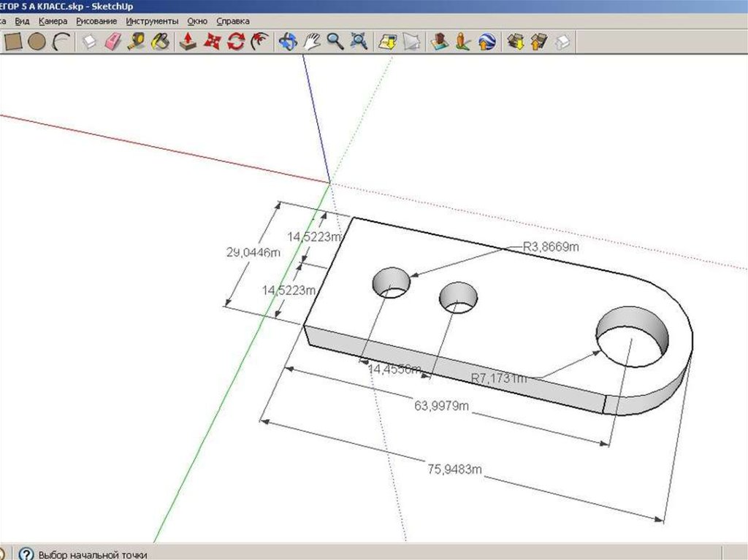Select the Rotate tool
Image resolution: width=748 pixels, height=560 pixels.
236,42
